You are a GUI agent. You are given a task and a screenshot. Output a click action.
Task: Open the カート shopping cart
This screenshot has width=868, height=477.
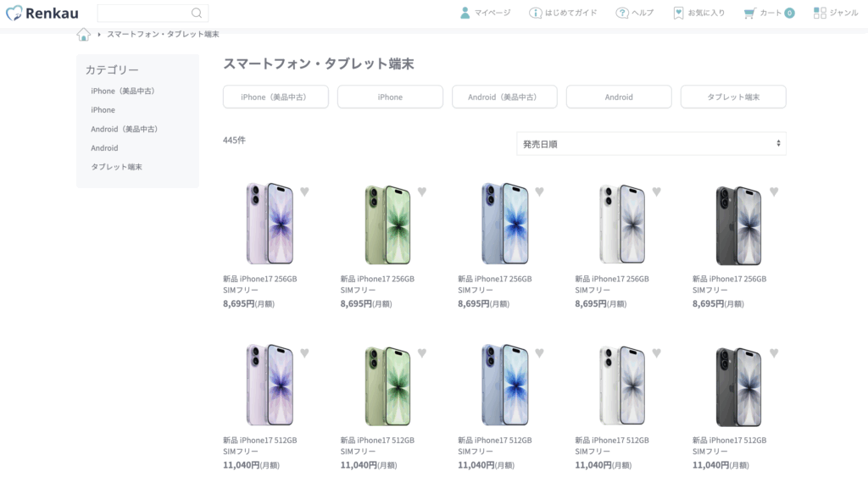coord(769,13)
